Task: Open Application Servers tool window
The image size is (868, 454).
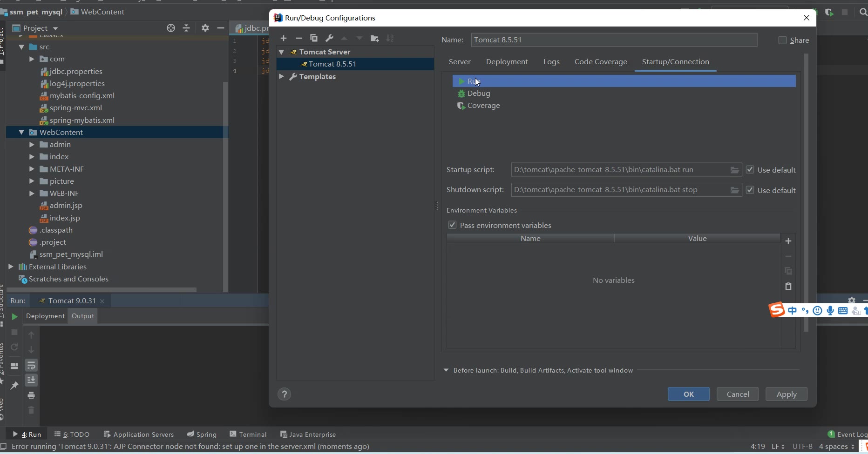Action: tap(139, 434)
